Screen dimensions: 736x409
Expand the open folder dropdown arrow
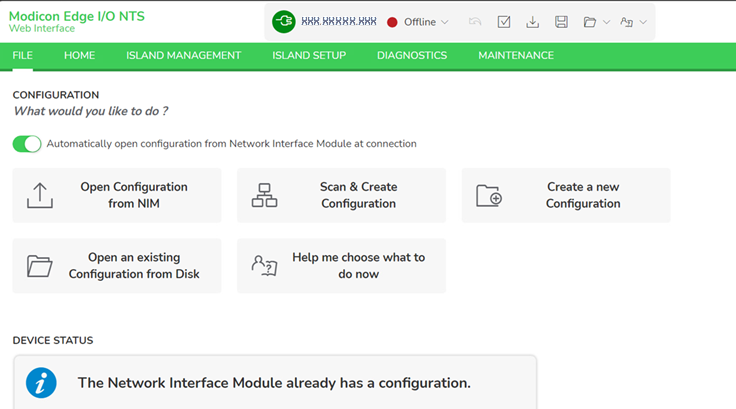click(606, 22)
